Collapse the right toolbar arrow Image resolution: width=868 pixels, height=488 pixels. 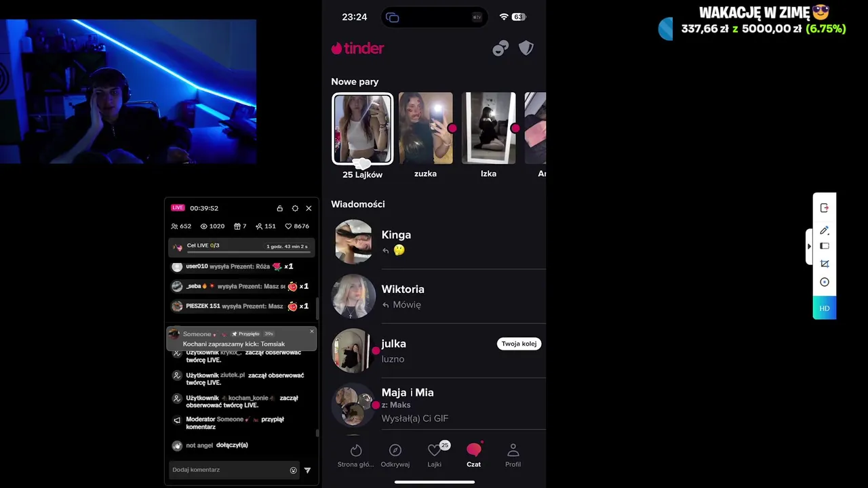coord(809,246)
